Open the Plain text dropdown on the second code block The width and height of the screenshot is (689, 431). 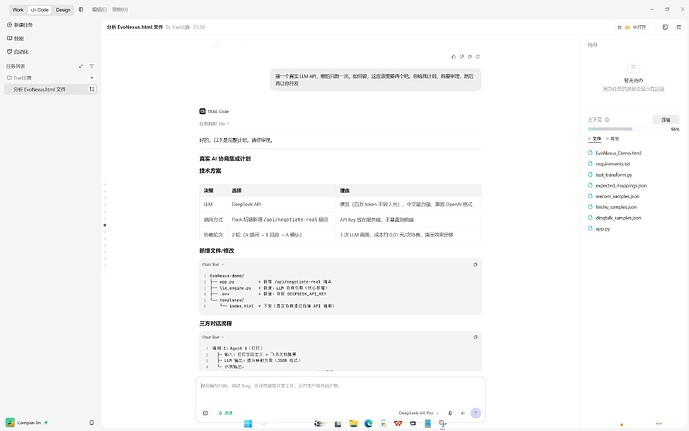point(213,337)
